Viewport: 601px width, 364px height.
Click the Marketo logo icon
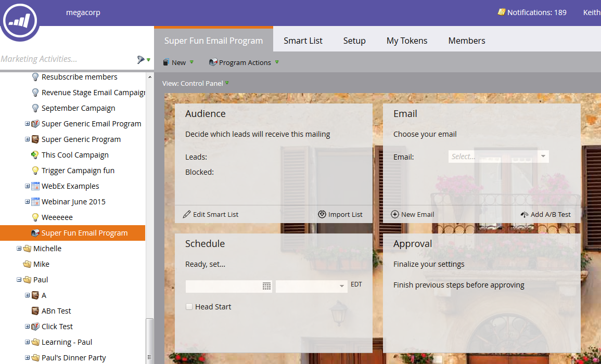point(19,20)
